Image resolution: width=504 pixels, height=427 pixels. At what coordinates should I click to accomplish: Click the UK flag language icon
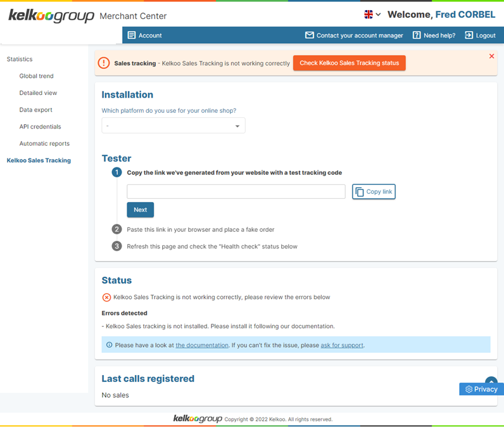click(x=369, y=15)
